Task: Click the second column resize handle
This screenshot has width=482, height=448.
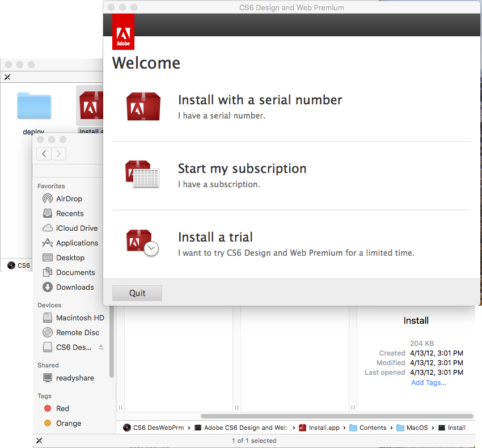Action: (236, 407)
